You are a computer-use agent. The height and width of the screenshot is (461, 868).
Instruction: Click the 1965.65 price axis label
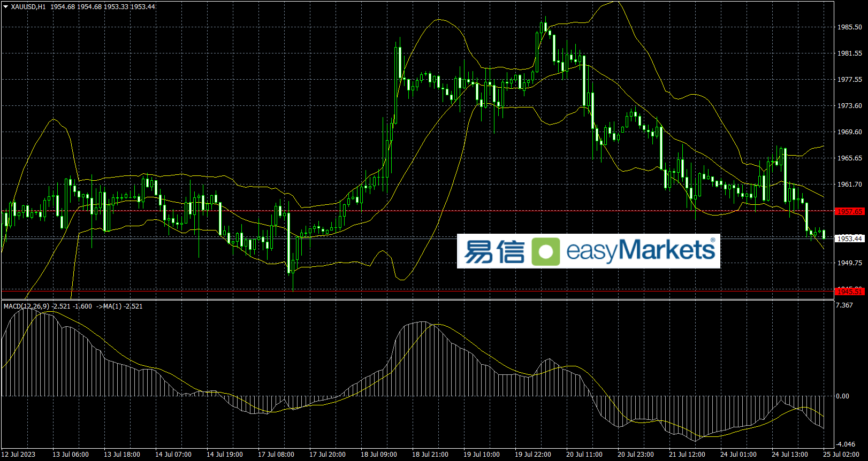[x=850, y=158]
